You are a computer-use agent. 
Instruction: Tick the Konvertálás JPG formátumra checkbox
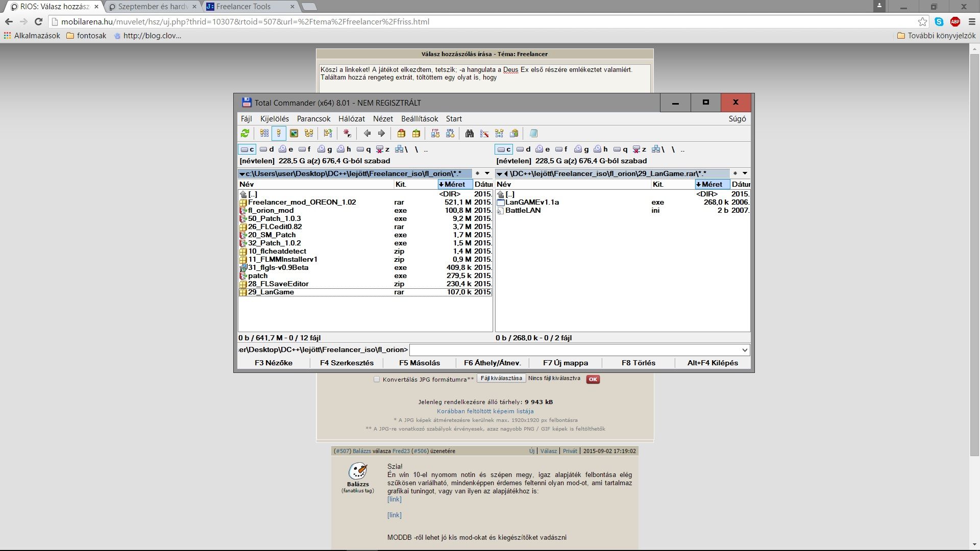tap(377, 379)
